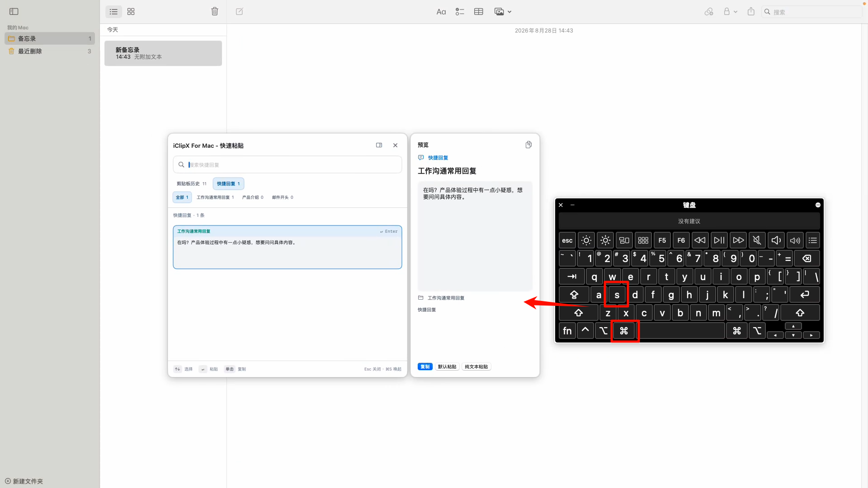The image size is (868, 488).
Task: Click play/pause key on keyboard
Action: [719, 240]
